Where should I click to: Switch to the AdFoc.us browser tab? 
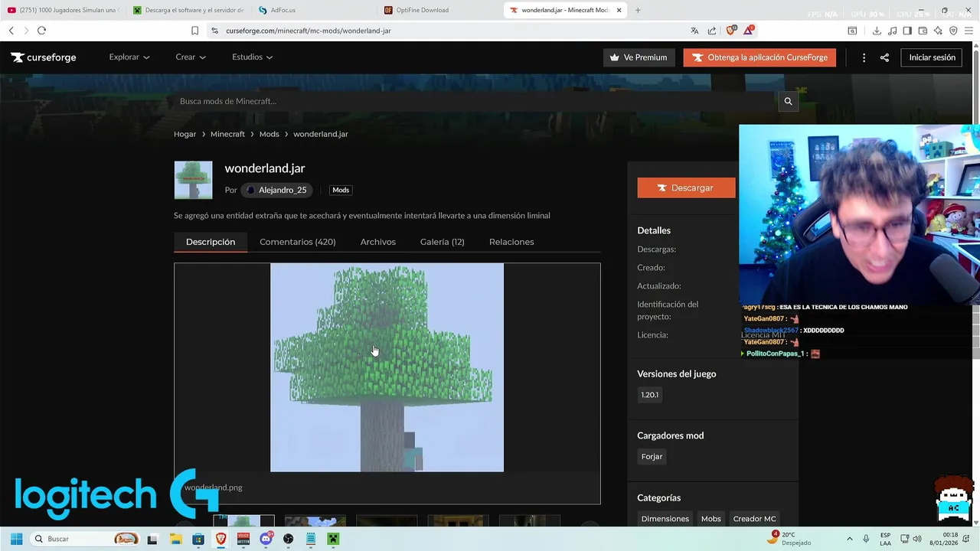tap(312, 10)
